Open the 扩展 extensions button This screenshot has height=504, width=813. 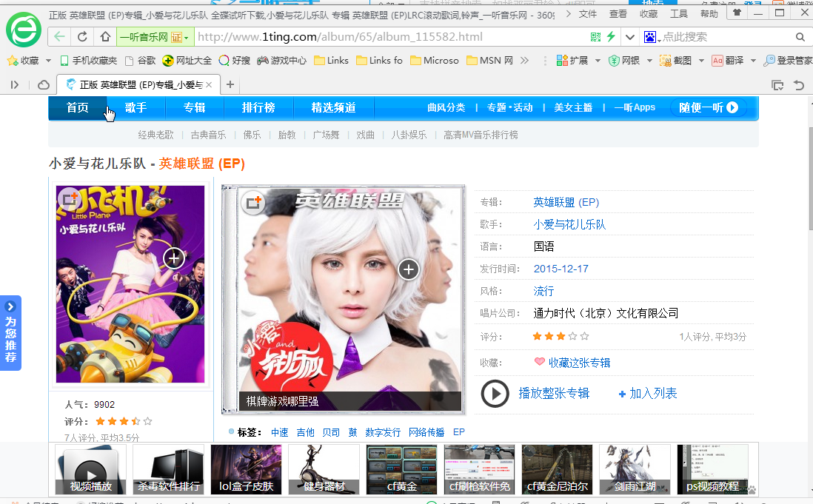[572, 61]
